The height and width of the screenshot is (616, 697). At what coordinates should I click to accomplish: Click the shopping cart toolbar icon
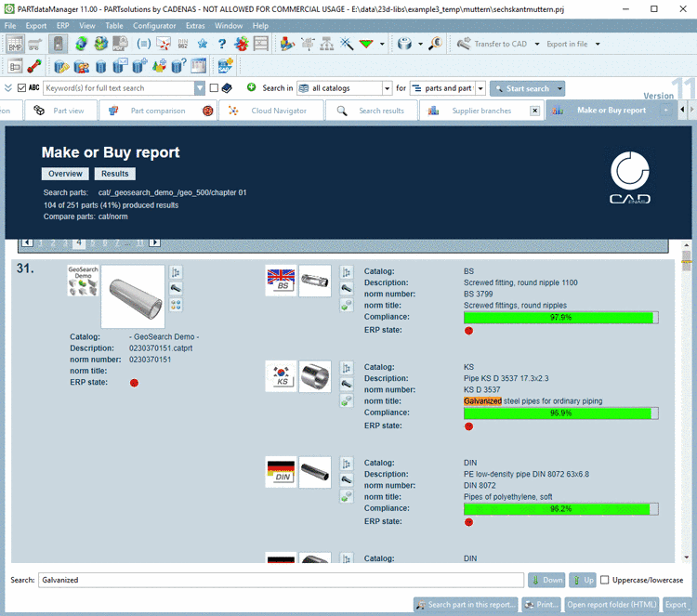pos(35,44)
